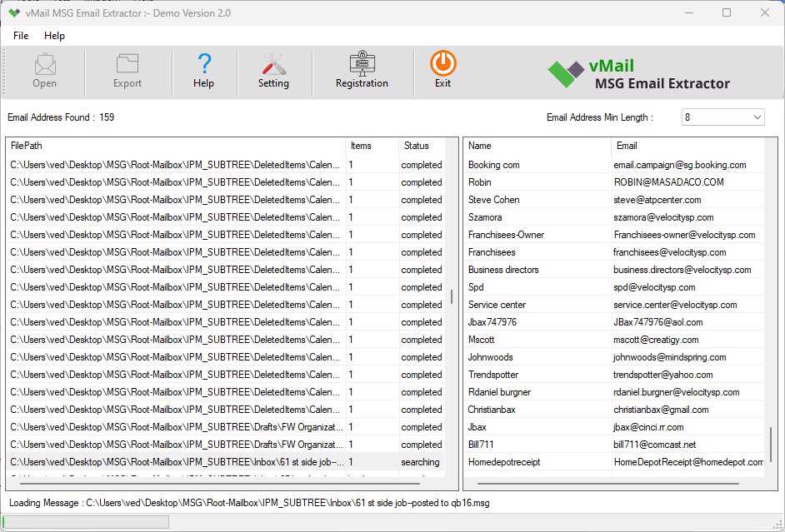Open the Setting tools icon
The width and height of the screenshot is (785, 532).
click(273, 64)
